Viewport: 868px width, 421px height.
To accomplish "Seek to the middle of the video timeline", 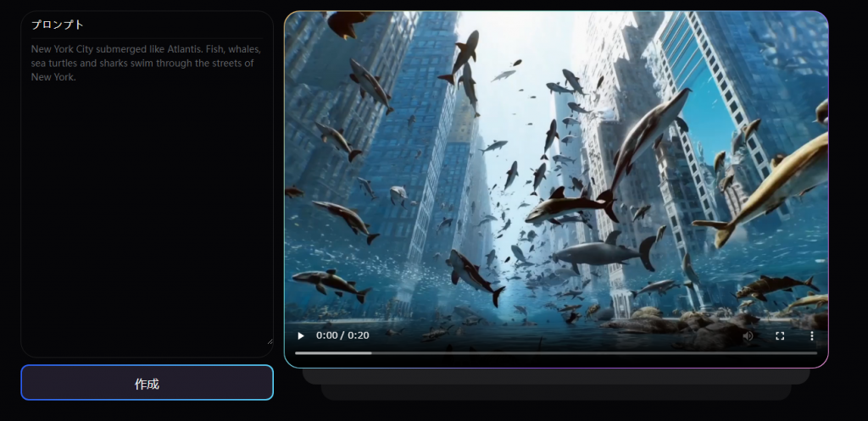I will tap(556, 352).
